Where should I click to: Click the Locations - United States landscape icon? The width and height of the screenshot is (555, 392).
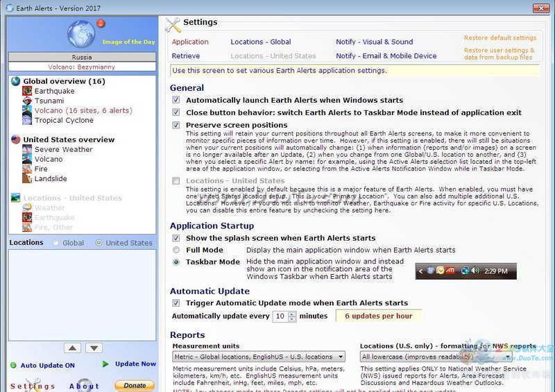(15, 198)
